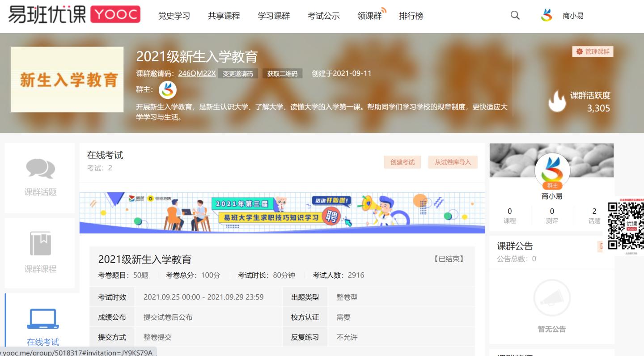Click 从试卷库导入 button
The width and height of the screenshot is (644, 356).
click(453, 162)
